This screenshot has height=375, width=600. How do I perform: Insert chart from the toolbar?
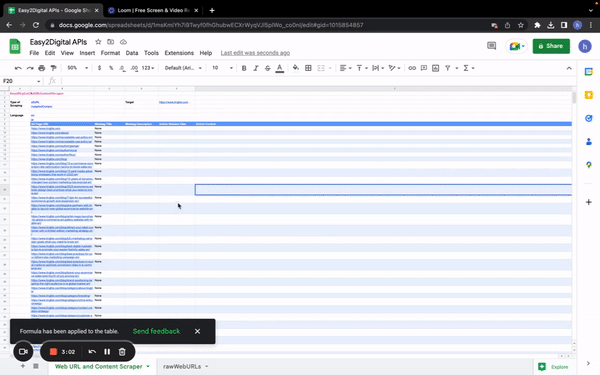[x=435, y=68]
